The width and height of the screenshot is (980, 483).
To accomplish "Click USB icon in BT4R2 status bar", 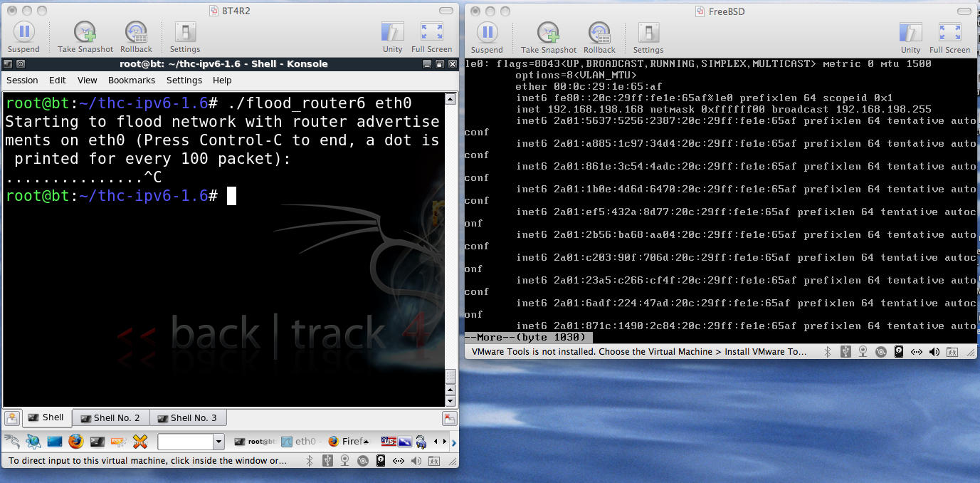I will coord(327,461).
